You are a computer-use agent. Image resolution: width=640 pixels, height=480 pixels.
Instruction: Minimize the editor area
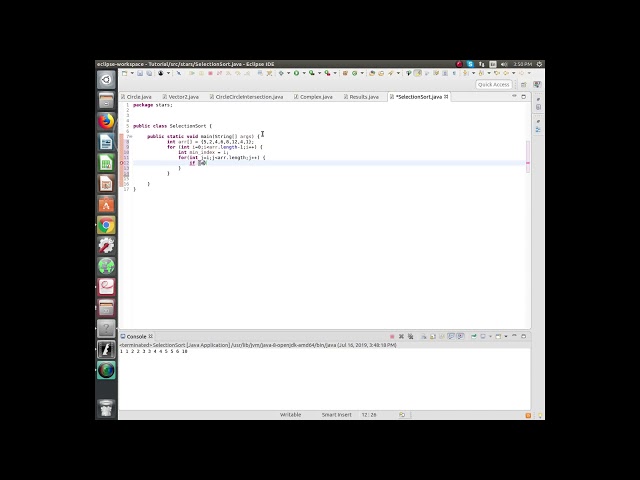[514, 96]
